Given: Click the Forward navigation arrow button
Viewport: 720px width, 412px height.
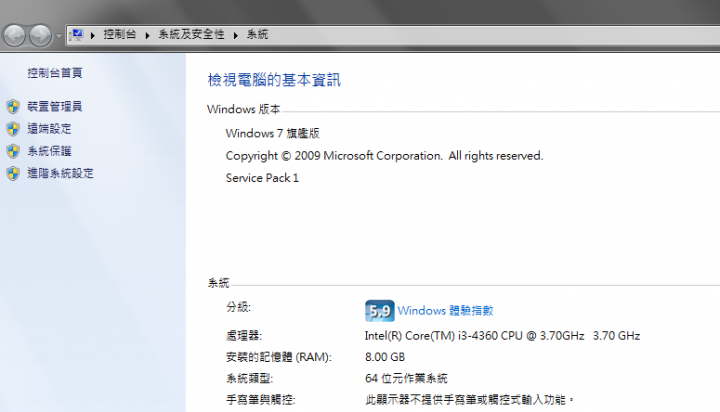Looking at the screenshot, I should click(40, 35).
